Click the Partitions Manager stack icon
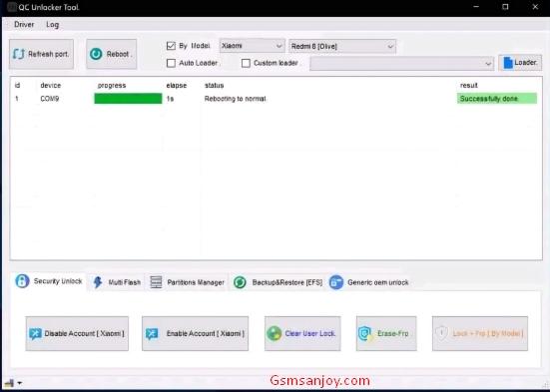 (x=156, y=282)
